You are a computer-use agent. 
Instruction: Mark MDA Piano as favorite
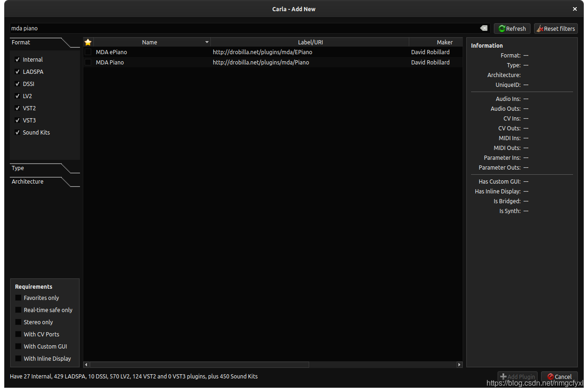tap(88, 63)
